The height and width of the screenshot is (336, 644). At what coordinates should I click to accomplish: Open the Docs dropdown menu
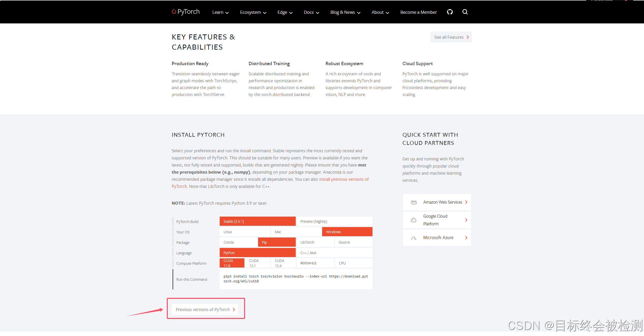pyautogui.click(x=311, y=12)
